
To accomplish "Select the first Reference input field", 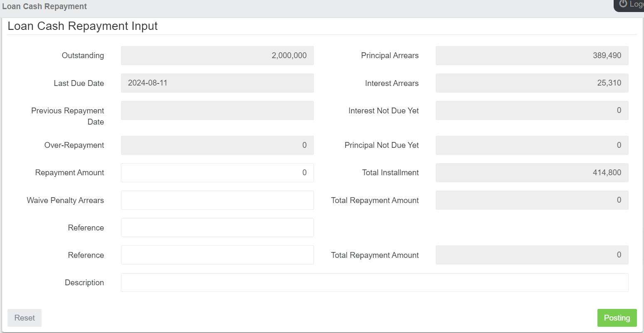I will tap(216, 228).
